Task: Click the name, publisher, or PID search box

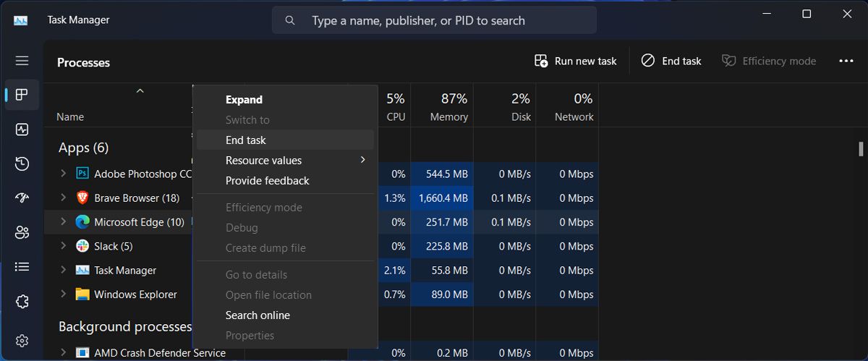Action: (434, 20)
